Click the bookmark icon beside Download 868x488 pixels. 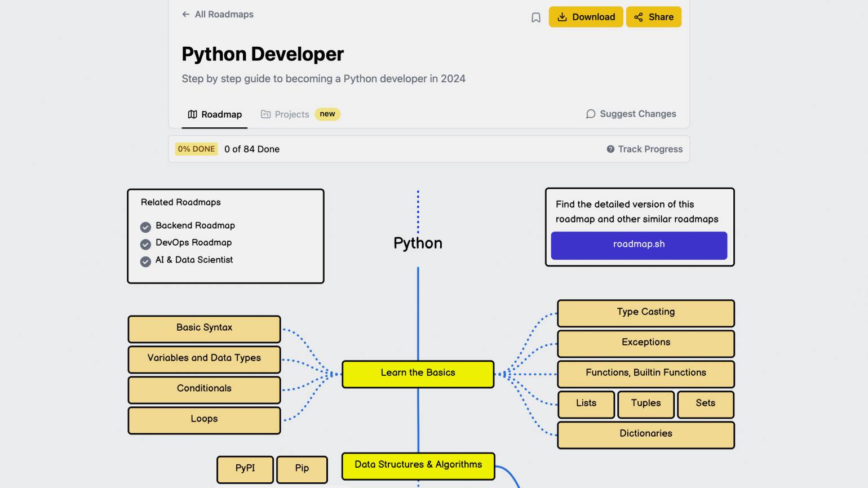(535, 17)
